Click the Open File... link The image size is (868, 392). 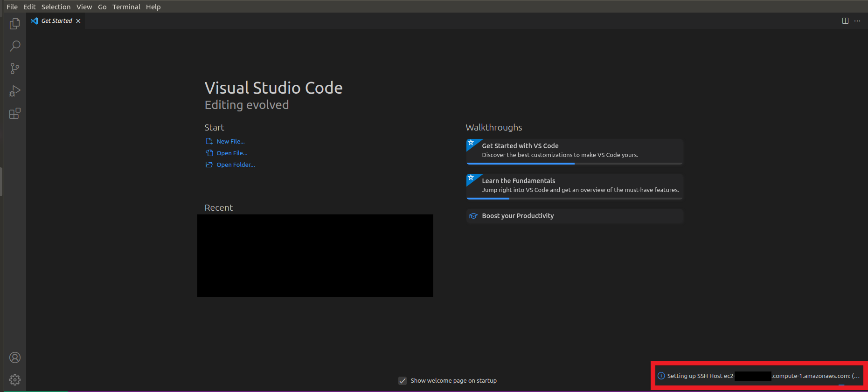(232, 153)
